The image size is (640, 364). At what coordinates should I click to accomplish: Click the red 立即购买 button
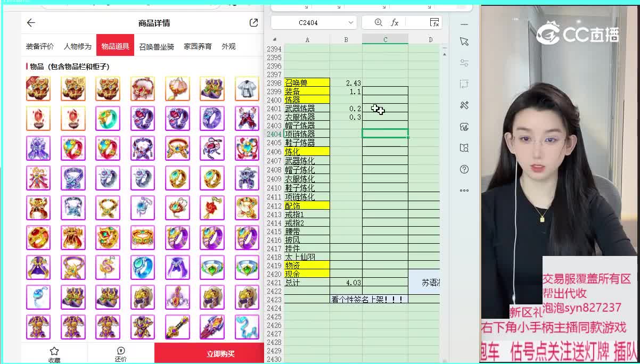point(209,353)
